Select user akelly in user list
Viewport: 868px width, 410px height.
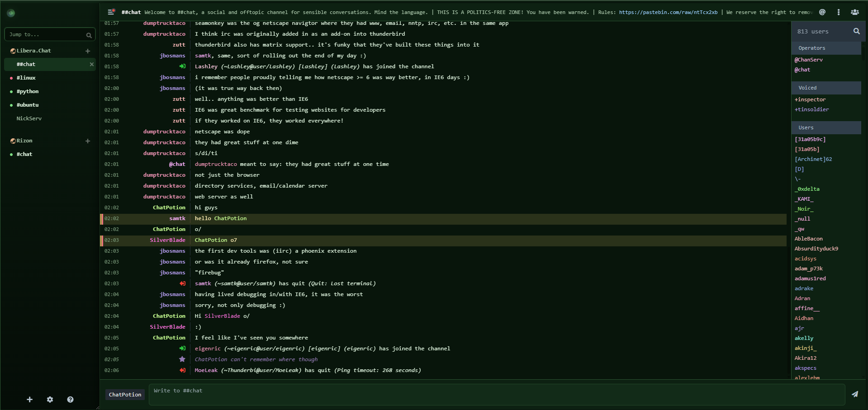pos(804,338)
